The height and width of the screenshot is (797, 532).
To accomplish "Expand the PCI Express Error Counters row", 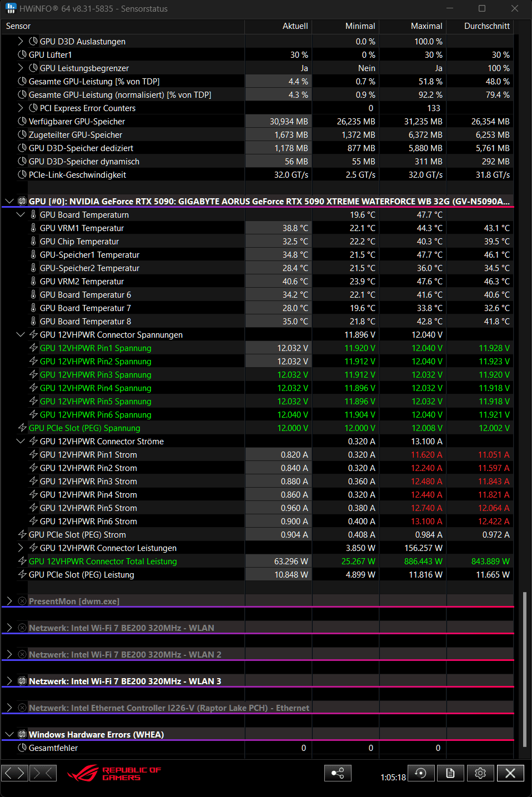I will (x=21, y=108).
